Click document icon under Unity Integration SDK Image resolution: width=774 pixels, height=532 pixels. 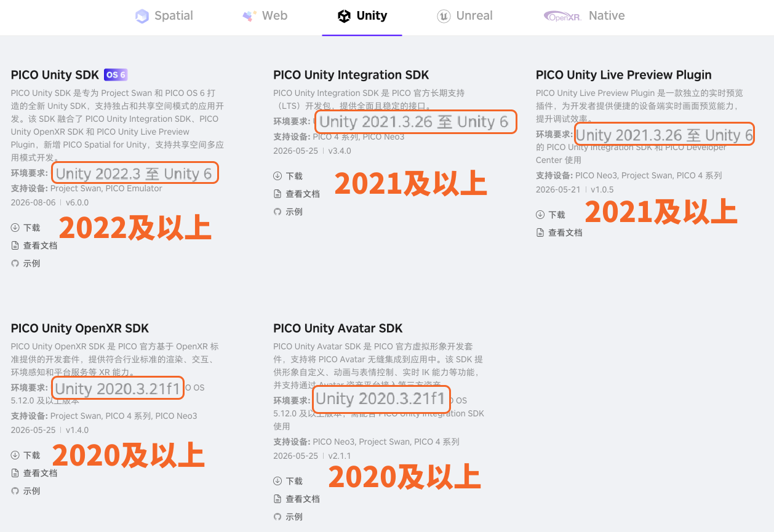pyautogui.click(x=277, y=194)
